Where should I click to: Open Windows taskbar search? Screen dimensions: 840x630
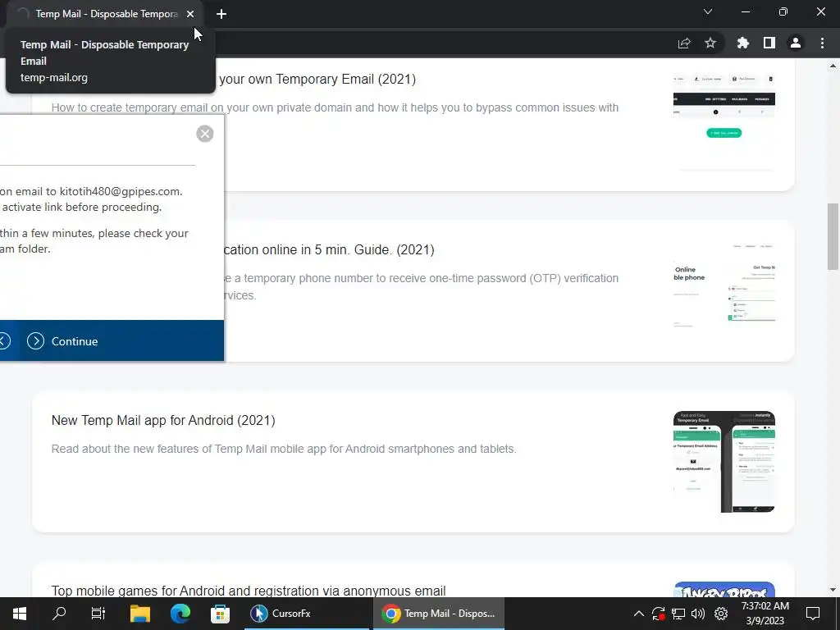coord(59,614)
